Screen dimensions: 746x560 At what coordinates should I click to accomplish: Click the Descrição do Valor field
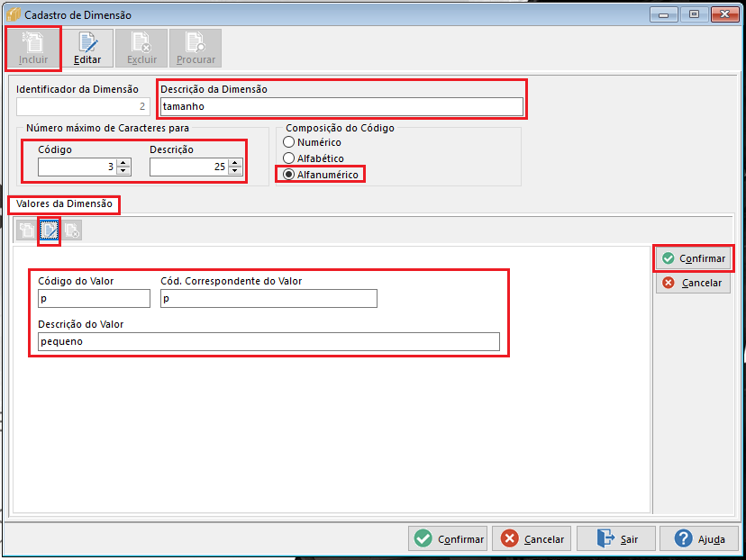tap(268, 342)
